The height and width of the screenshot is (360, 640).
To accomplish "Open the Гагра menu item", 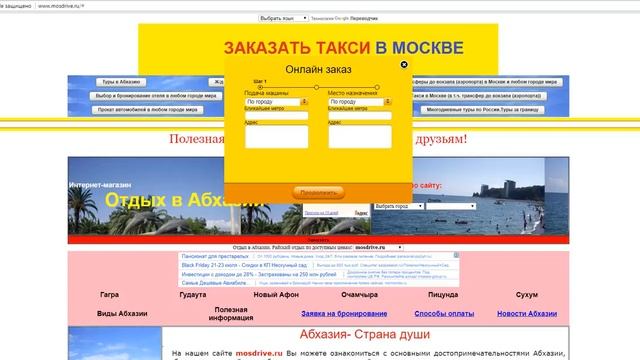I will (x=109, y=295).
